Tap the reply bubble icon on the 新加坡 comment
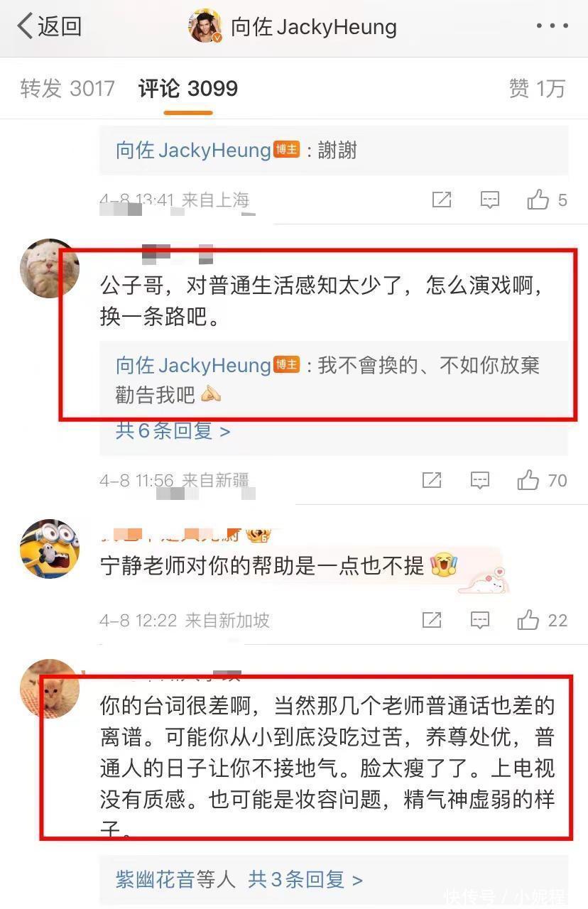This screenshot has height=909, width=588. point(479,620)
